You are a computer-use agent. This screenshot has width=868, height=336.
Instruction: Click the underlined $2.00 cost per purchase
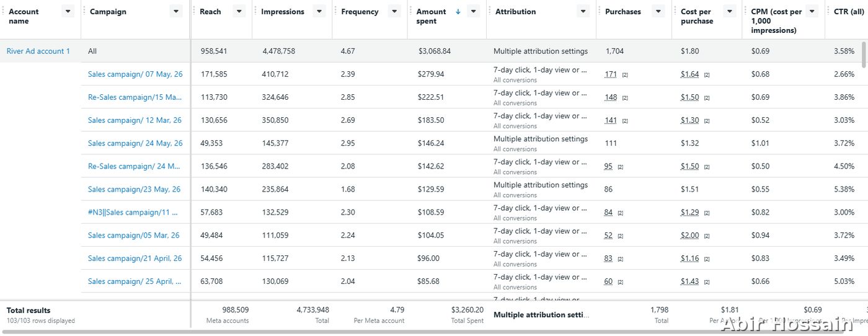click(x=689, y=235)
